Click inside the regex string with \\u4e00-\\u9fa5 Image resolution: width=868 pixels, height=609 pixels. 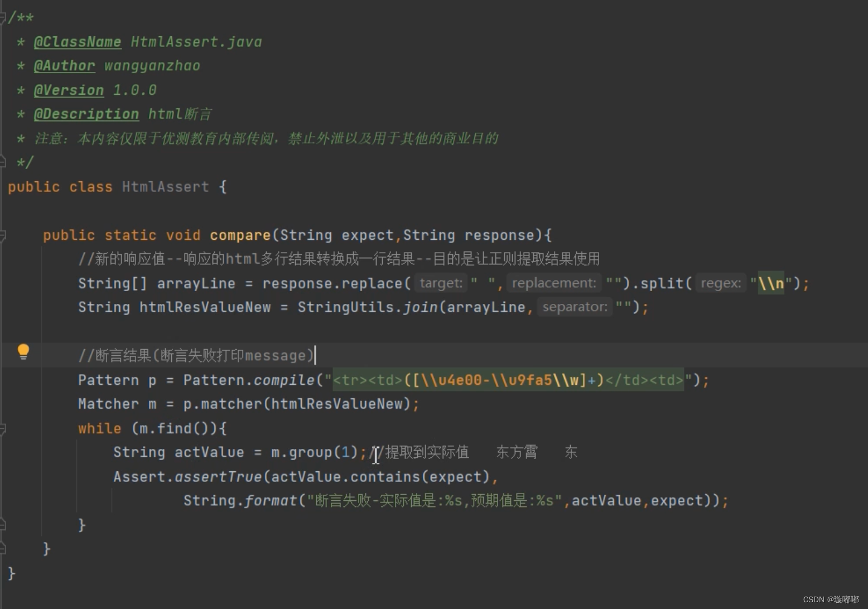(508, 380)
